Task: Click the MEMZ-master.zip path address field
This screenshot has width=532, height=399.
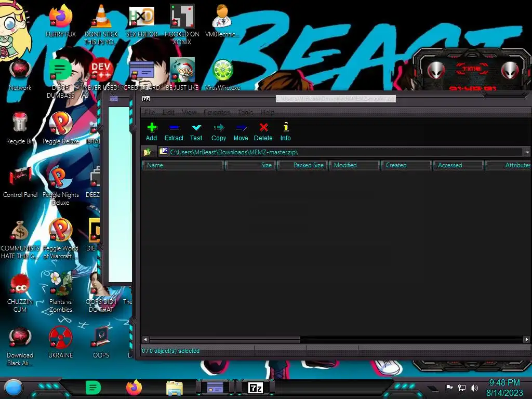Action: tap(341, 152)
